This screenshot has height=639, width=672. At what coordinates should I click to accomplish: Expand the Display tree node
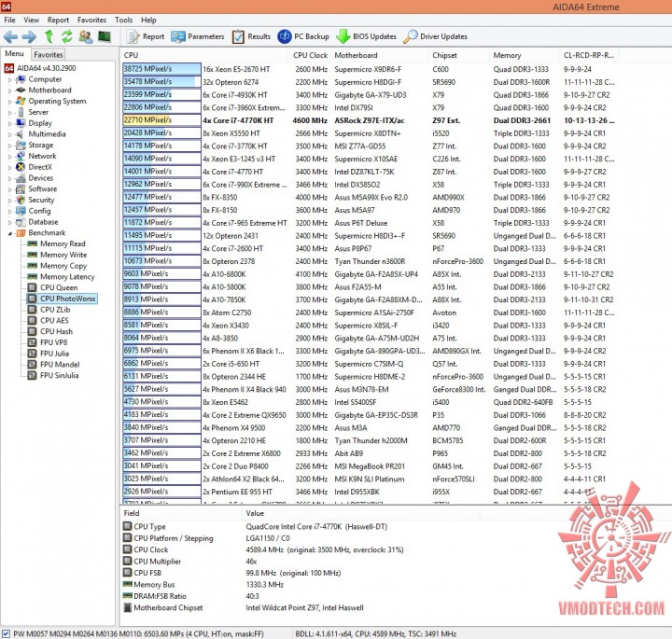coord(10,123)
